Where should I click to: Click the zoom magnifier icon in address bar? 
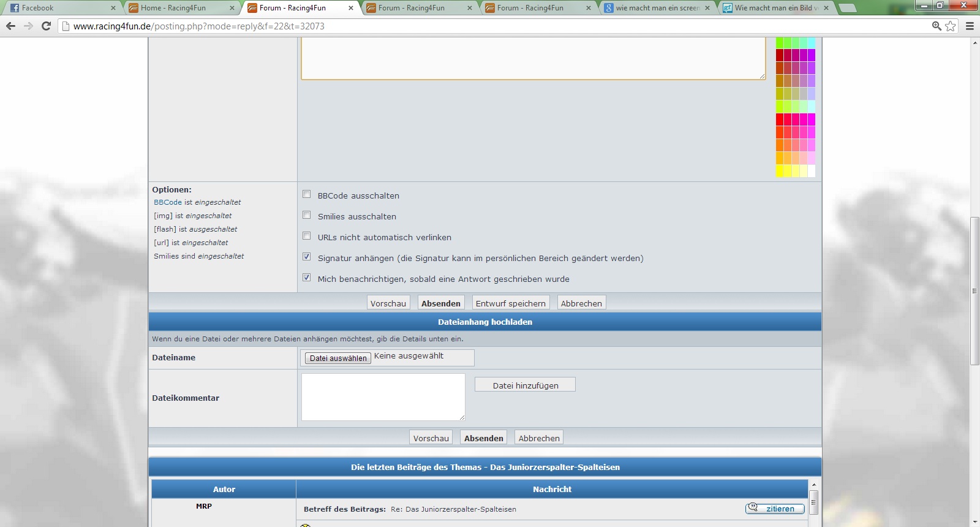pyautogui.click(x=937, y=26)
